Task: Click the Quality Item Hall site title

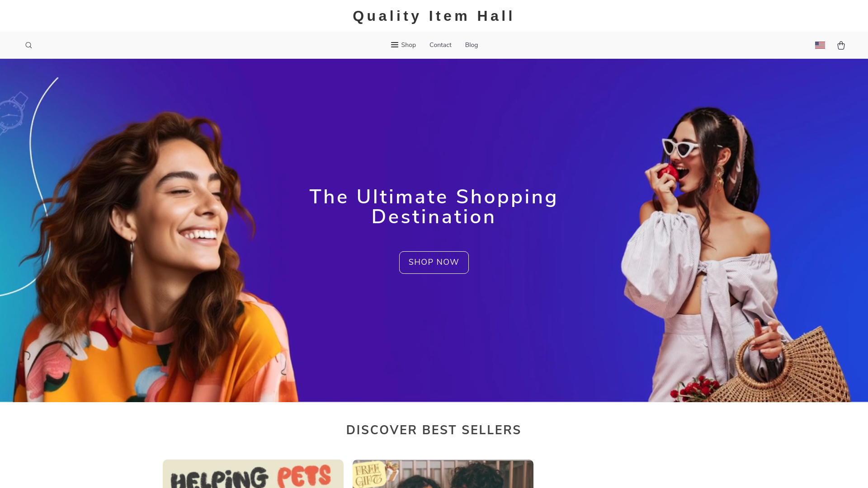Action: [434, 16]
